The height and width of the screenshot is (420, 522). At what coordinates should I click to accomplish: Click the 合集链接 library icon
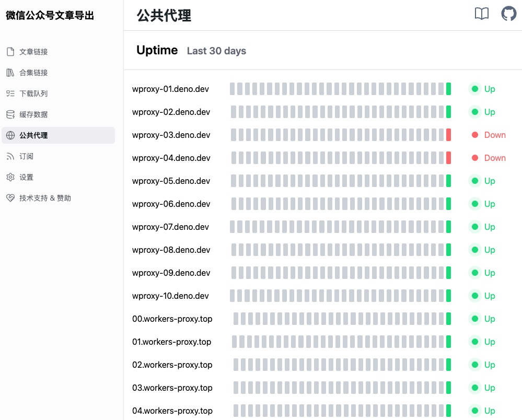point(10,73)
